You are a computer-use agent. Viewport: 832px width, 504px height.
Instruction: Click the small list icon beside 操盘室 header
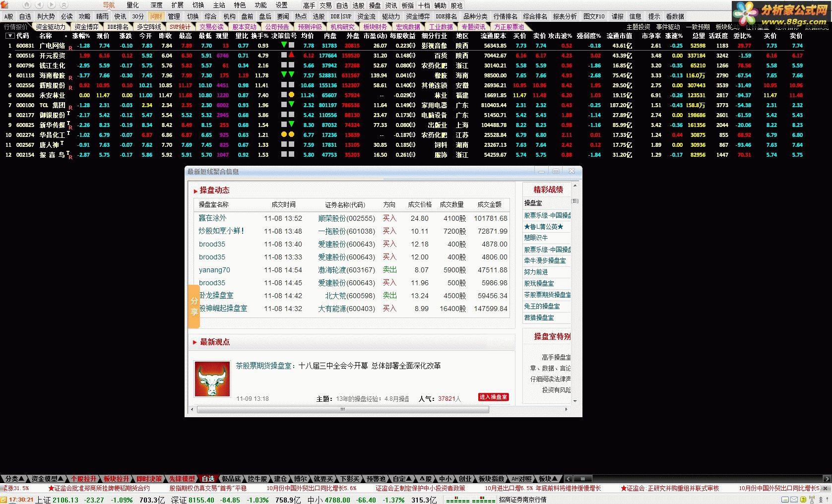pyautogui.click(x=575, y=201)
